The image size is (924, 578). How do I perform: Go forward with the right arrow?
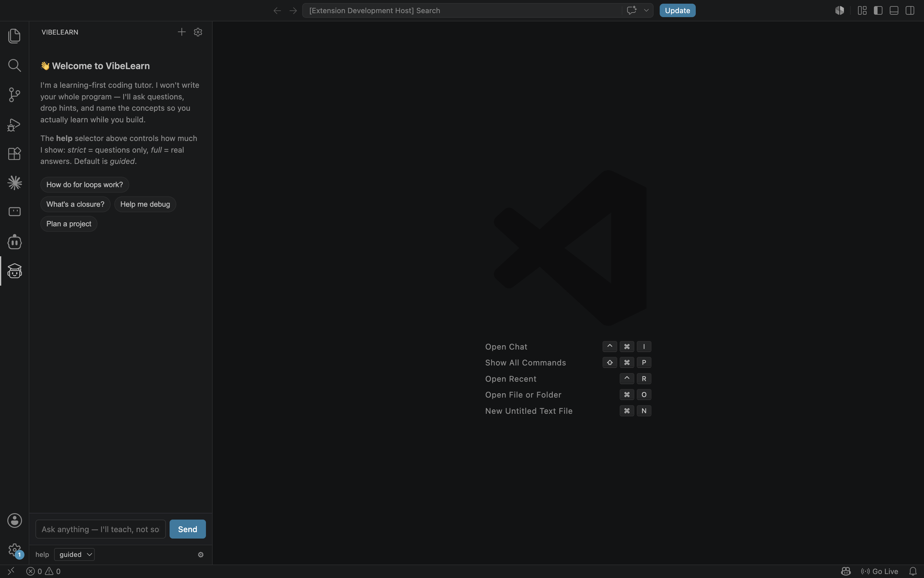(x=293, y=11)
